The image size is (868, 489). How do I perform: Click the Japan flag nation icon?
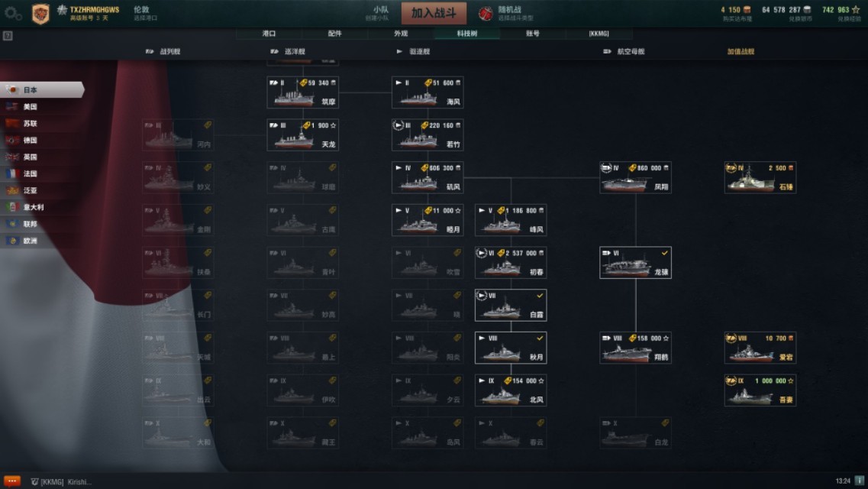click(x=13, y=89)
